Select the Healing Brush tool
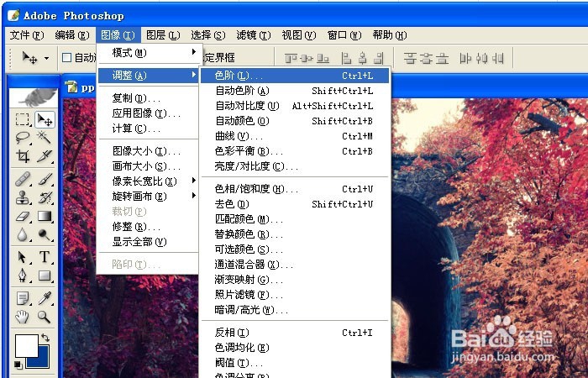 [x=23, y=179]
